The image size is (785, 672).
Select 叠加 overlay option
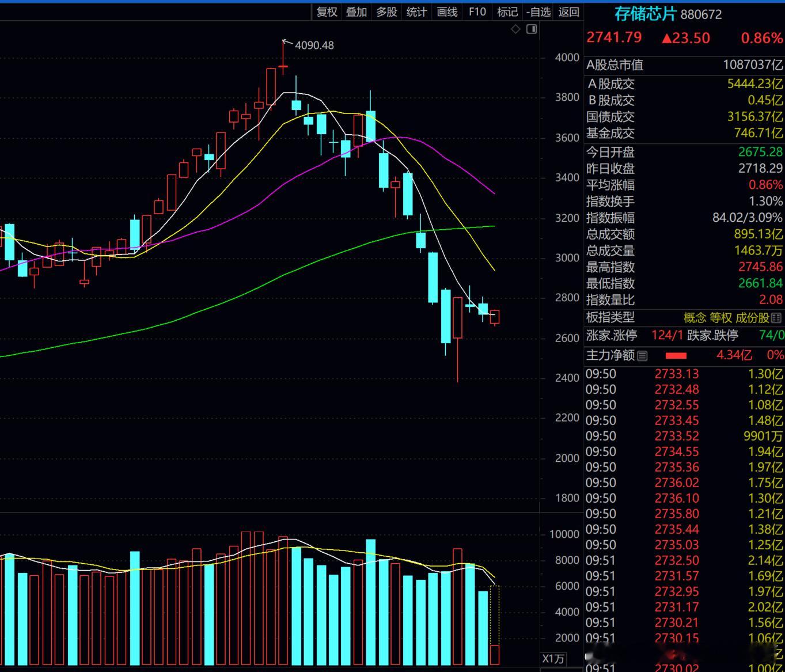pyautogui.click(x=357, y=12)
